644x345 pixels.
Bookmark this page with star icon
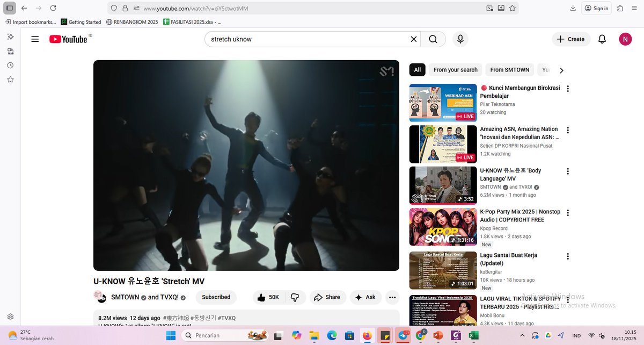(x=513, y=8)
